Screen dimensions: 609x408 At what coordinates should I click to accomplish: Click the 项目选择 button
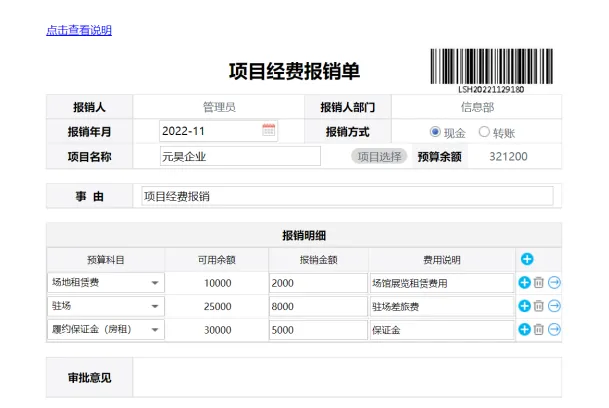(x=379, y=156)
